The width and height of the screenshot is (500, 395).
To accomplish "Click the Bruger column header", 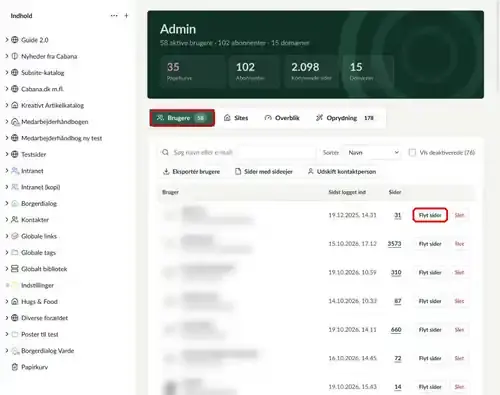I will [x=170, y=192].
